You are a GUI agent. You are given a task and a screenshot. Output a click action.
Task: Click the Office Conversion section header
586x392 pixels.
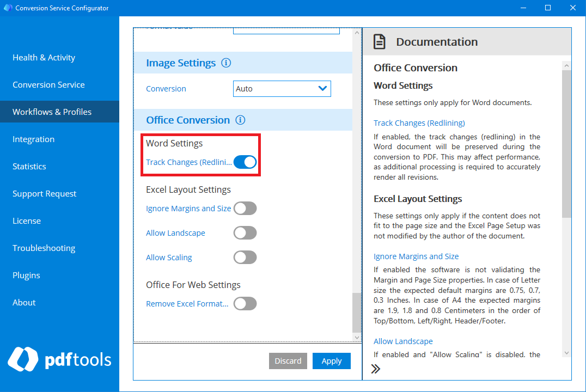coord(243,120)
